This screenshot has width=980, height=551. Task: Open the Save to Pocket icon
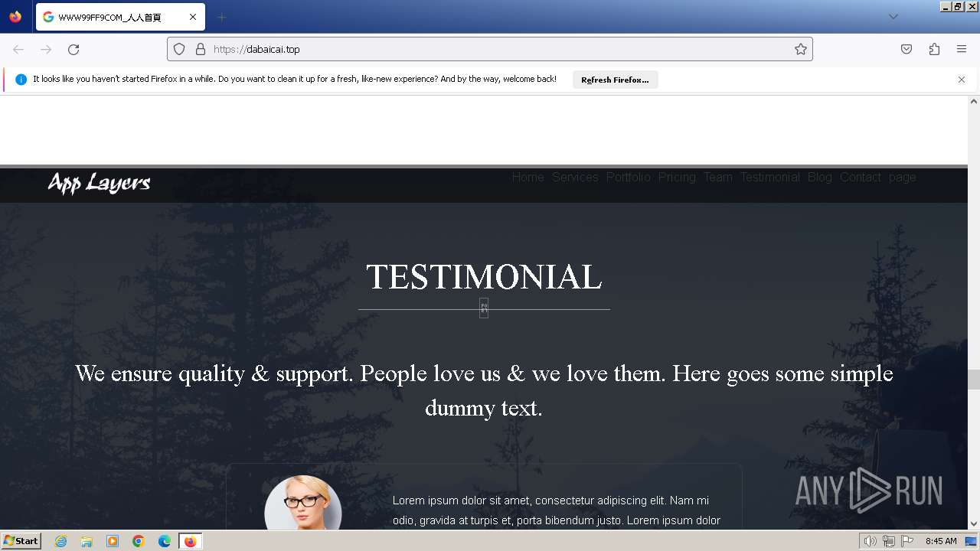(906, 49)
